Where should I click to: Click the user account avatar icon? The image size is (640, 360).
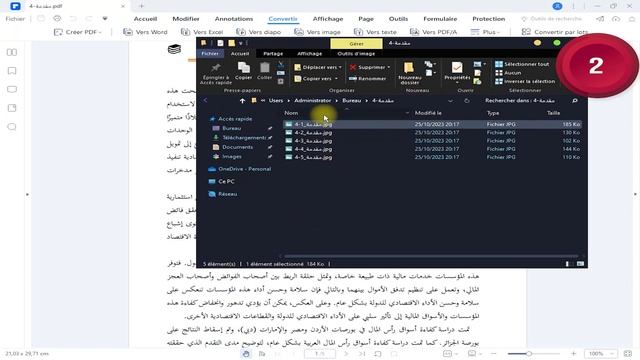point(557,6)
